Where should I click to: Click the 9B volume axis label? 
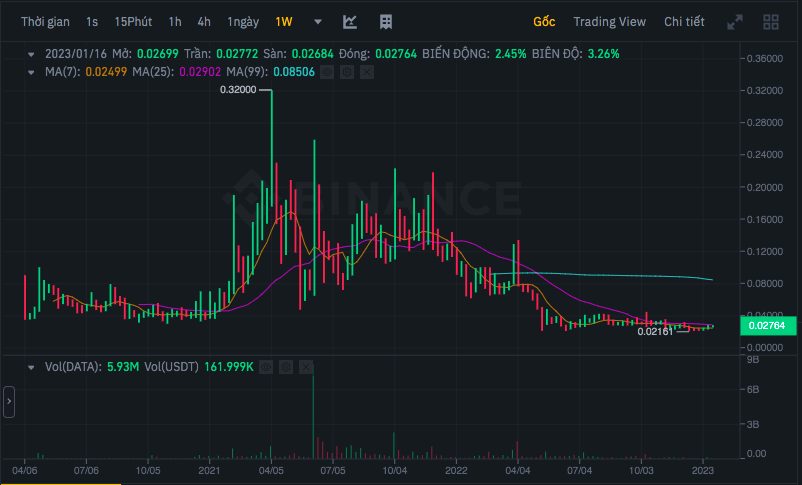(753, 360)
